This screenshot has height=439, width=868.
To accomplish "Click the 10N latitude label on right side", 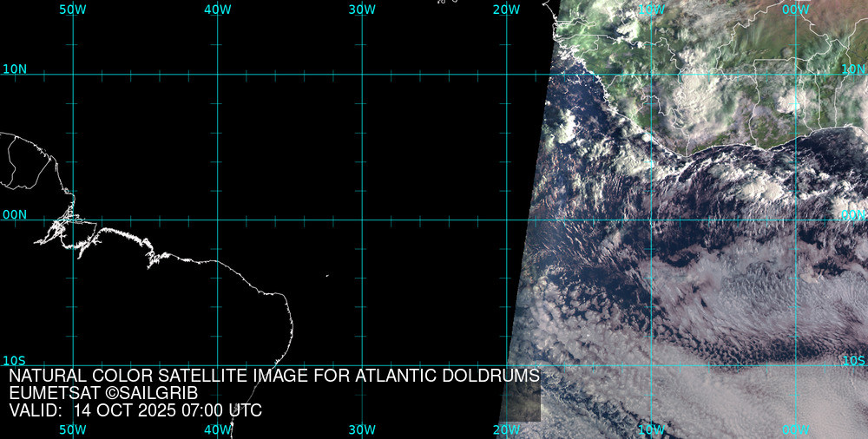I will pos(853,69).
